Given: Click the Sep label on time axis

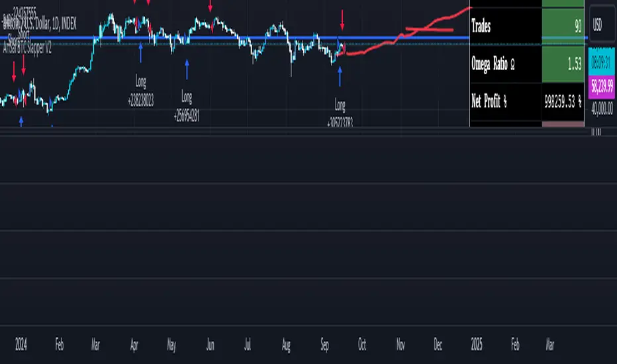Looking at the screenshot, I should tap(324, 345).
